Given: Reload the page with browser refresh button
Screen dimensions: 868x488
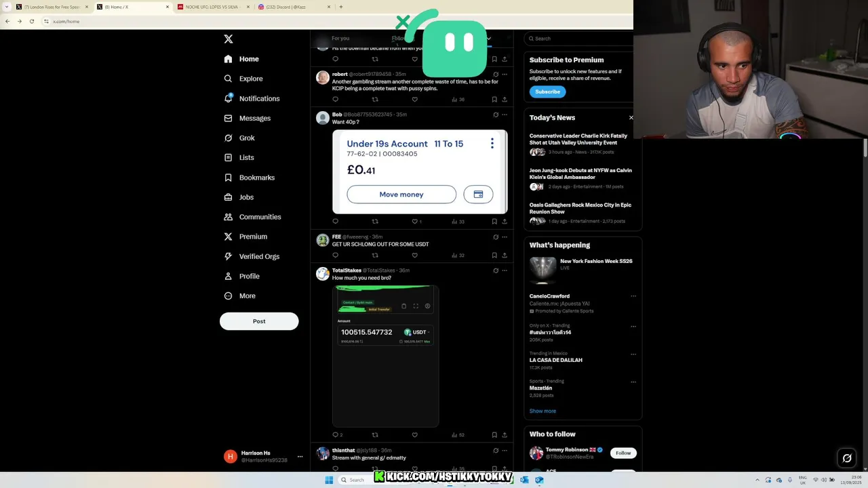Looking at the screenshot, I should point(31,21).
